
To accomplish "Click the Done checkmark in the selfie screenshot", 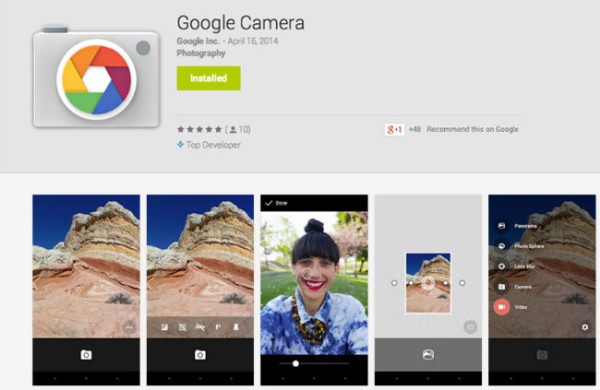I will tap(269, 203).
